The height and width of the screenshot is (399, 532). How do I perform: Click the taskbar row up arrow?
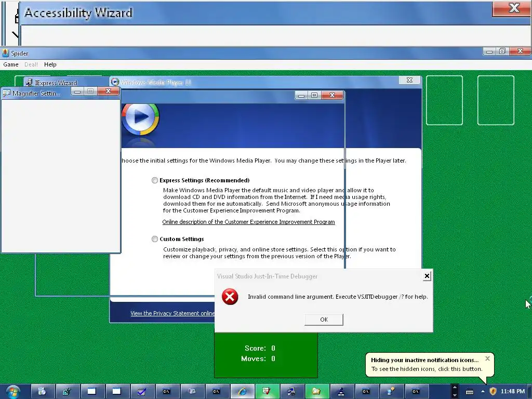point(455,388)
